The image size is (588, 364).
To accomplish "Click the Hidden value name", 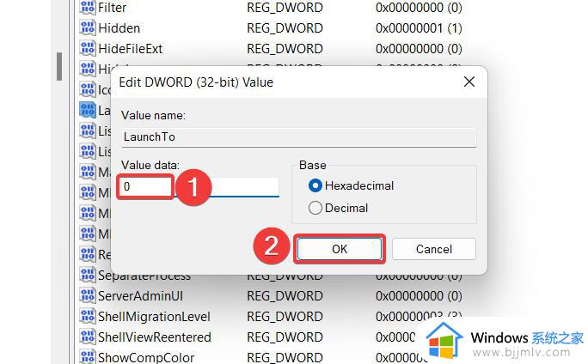I will [119, 28].
